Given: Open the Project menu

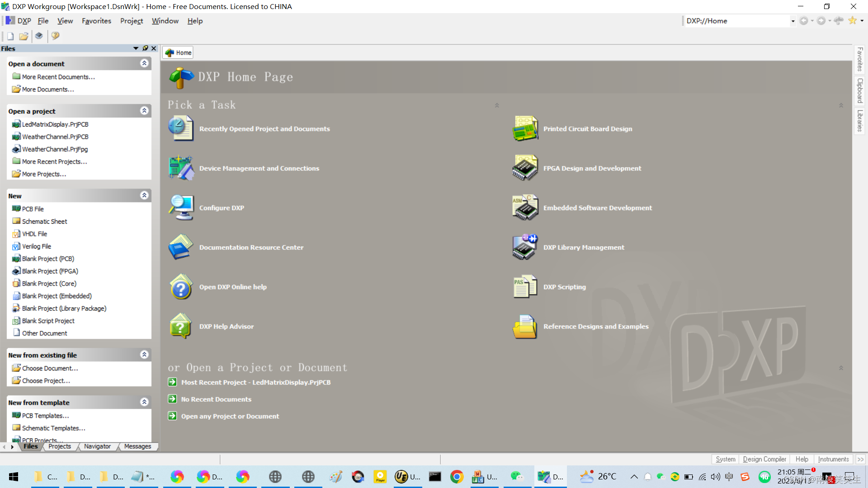Looking at the screenshot, I should point(132,21).
